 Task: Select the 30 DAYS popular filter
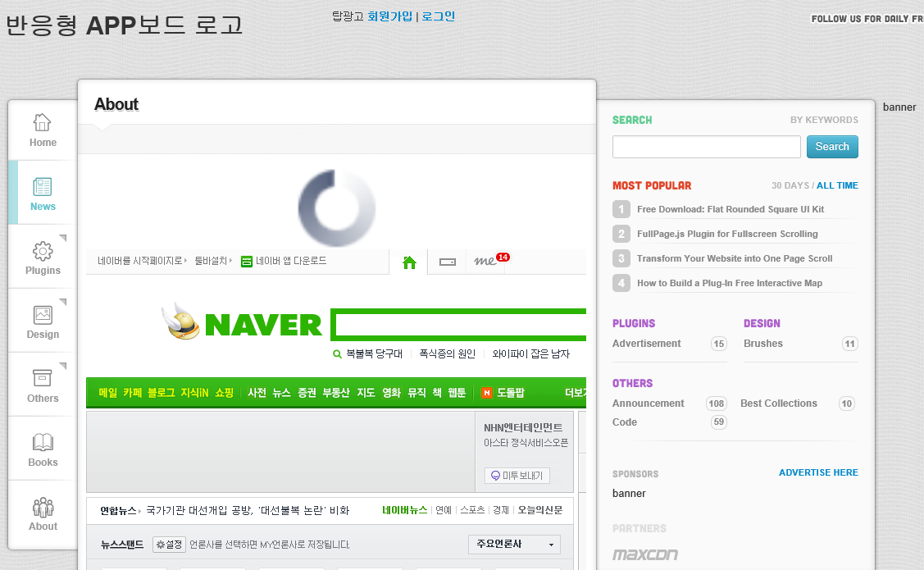(790, 185)
